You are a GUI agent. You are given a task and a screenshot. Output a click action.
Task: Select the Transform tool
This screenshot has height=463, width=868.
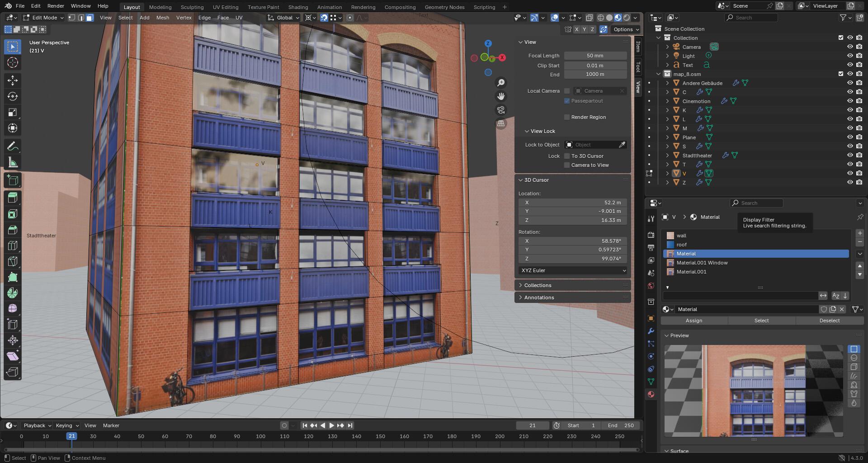click(x=13, y=128)
